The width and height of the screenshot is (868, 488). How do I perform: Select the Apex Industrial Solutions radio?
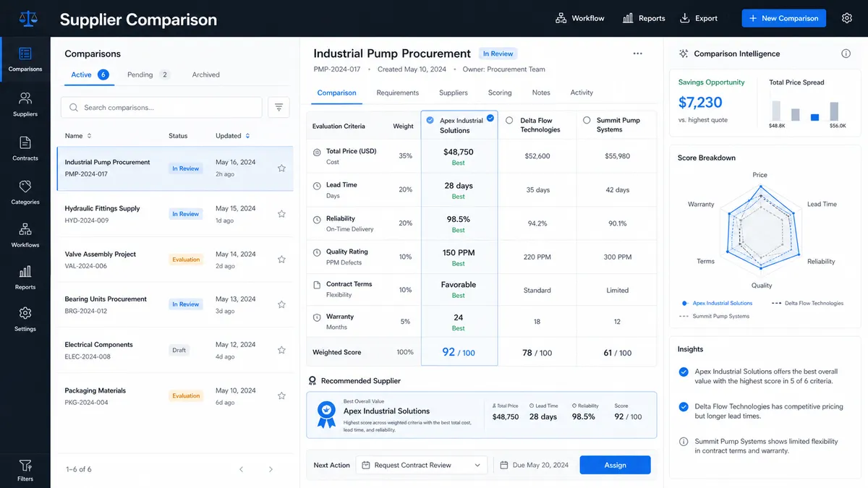click(430, 121)
